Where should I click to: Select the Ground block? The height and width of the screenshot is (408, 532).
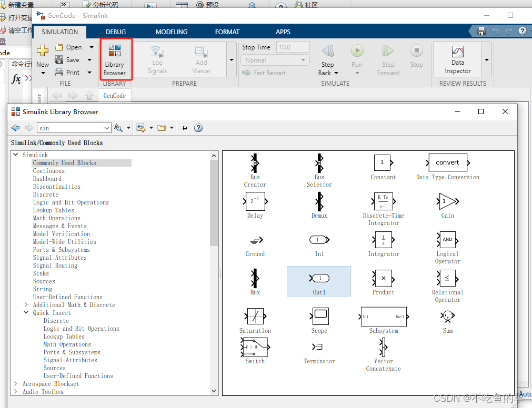(x=255, y=247)
